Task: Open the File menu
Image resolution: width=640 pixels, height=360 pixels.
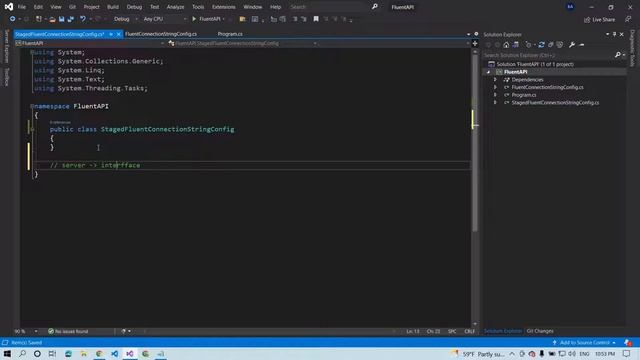Action: 22,7
